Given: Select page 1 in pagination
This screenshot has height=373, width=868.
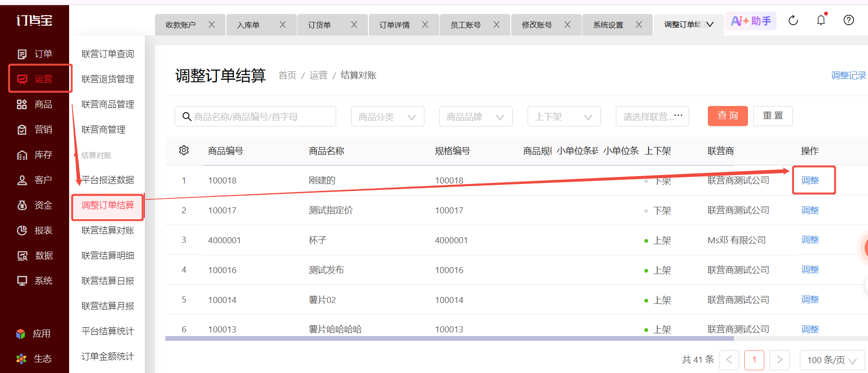Looking at the screenshot, I should pos(754,360).
